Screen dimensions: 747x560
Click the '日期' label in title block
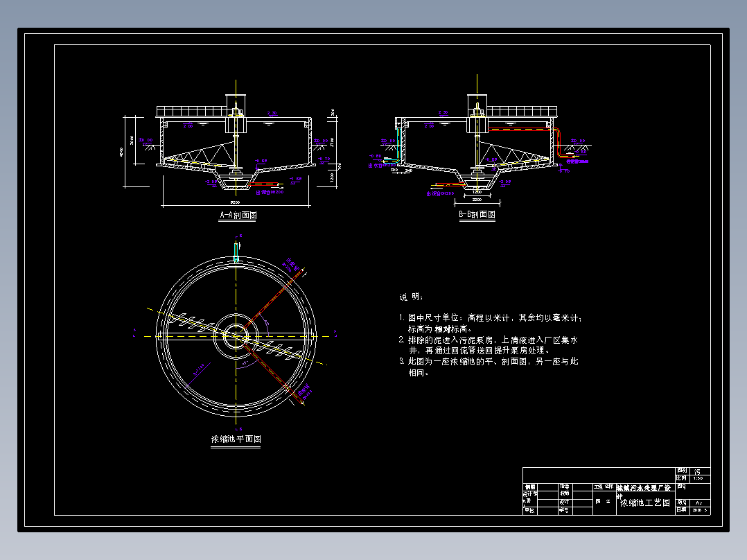pos(682,509)
